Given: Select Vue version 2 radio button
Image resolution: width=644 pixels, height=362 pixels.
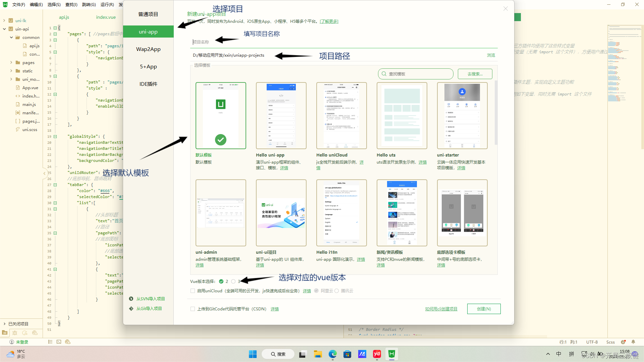Looking at the screenshot, I should click(x=221, y=282).
